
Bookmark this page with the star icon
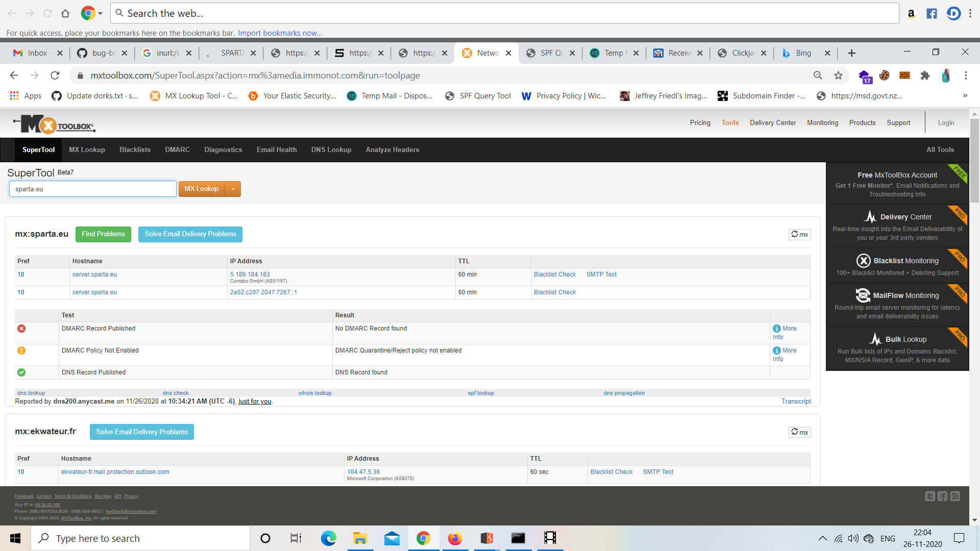[838, 76]
